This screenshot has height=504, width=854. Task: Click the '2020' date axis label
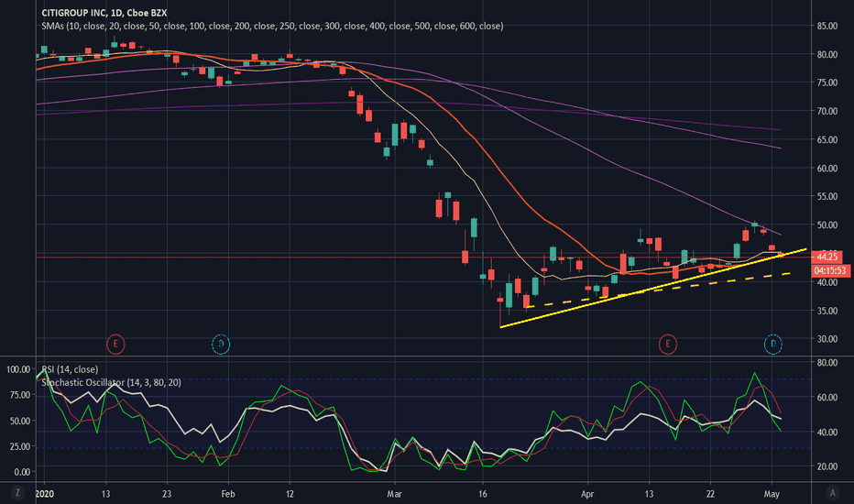pos(45,494)
